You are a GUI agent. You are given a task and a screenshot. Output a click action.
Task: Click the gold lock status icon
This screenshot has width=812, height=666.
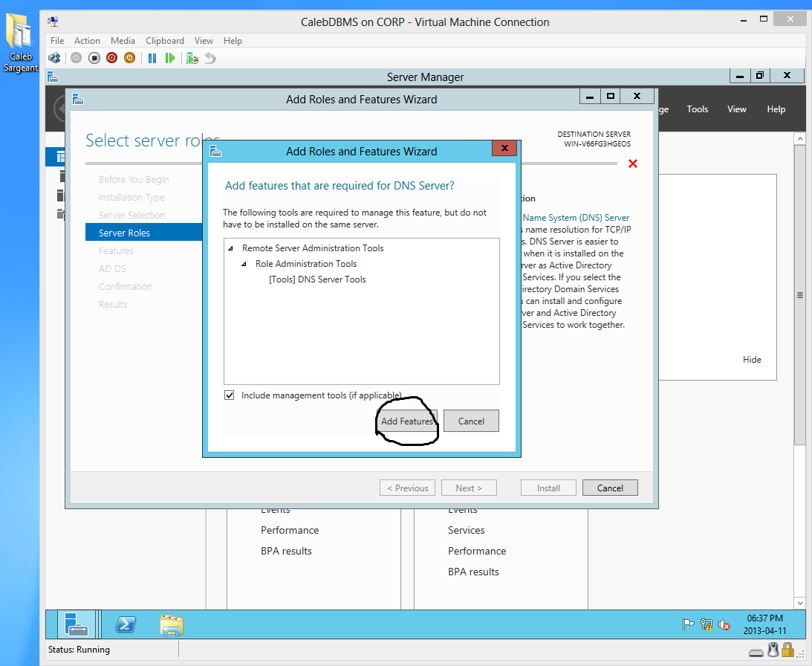coord(787,650)
